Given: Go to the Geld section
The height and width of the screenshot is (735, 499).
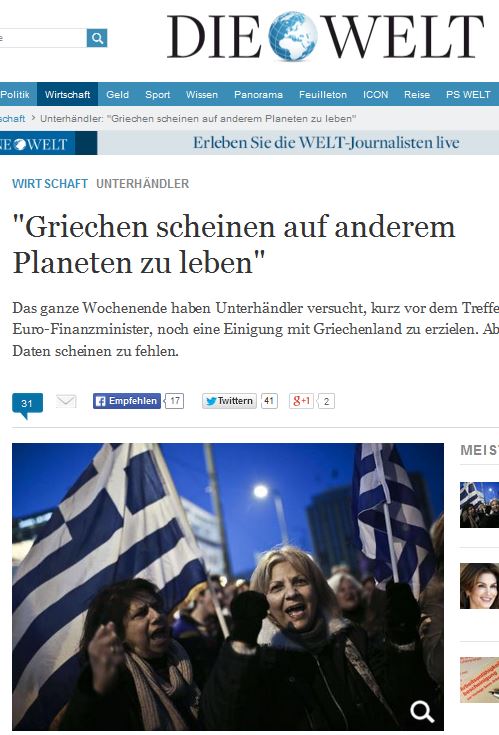Looking at the screenshot, I should pos(117,94).
